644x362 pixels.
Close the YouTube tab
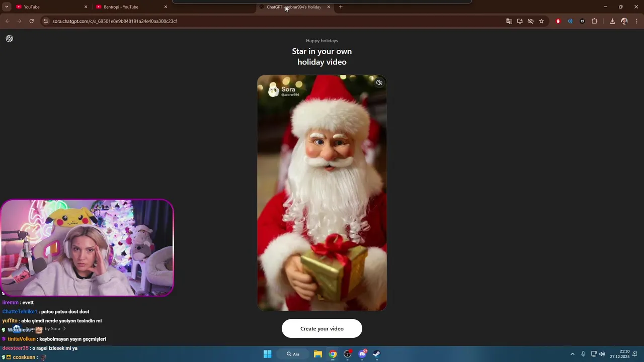tap(86, 7)
